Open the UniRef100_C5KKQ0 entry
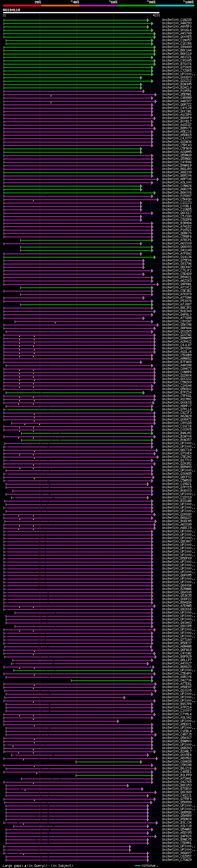The image size is (197, 868). [x=177, y=200]
